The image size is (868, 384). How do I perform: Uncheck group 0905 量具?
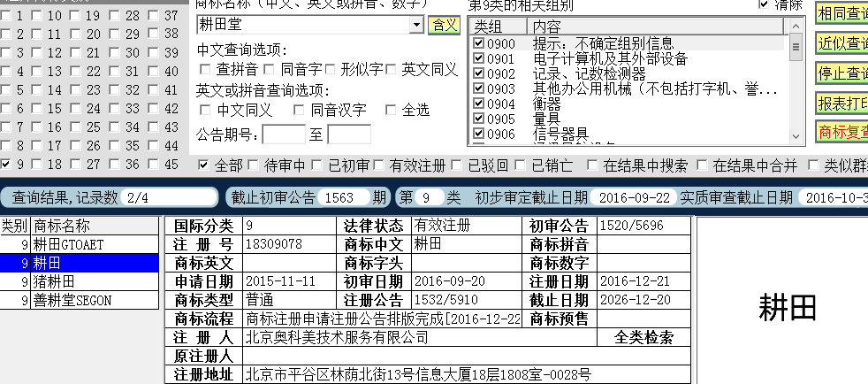[479, 119]
